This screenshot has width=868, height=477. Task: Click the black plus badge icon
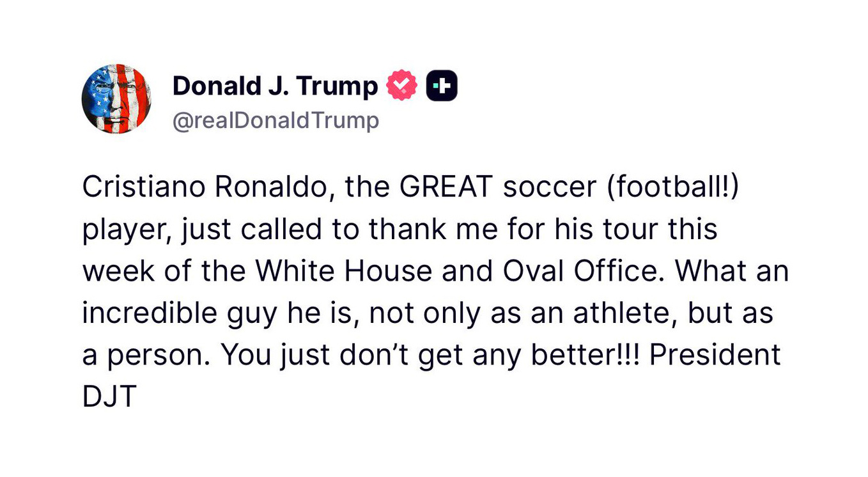tap(442, 86)
